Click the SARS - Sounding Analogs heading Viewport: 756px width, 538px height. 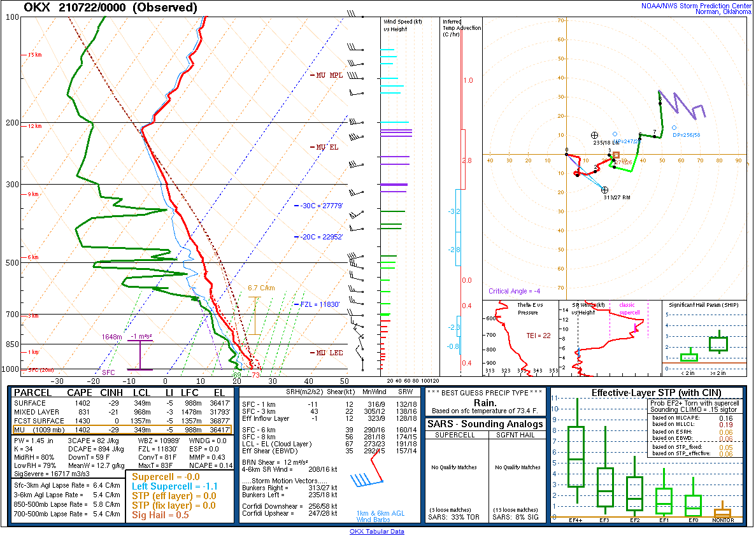(x=485, y=424)
